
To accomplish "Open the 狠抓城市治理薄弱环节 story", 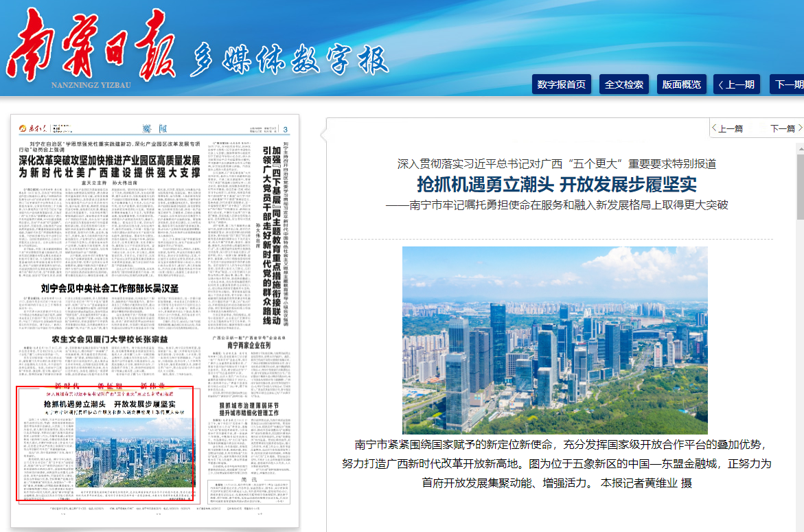I will click(249, 409).
